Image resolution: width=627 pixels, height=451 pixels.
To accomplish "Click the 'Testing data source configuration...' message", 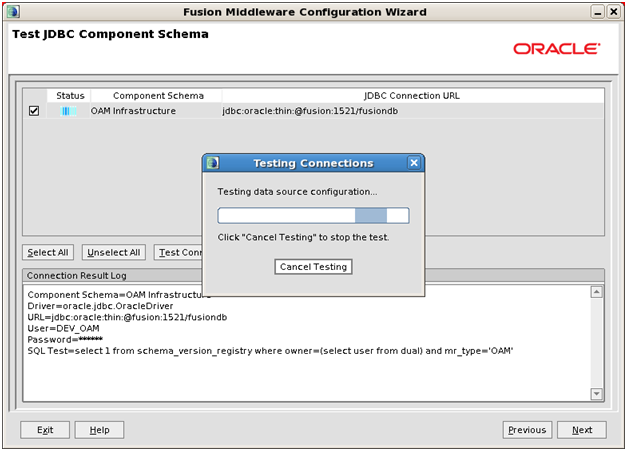I will tap(297, 192).
